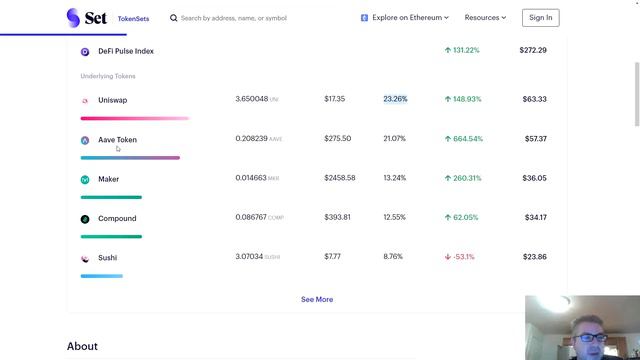Click the 0.014663 MKR quantity
Screen dimensions: 640x360
coord(257,178)
